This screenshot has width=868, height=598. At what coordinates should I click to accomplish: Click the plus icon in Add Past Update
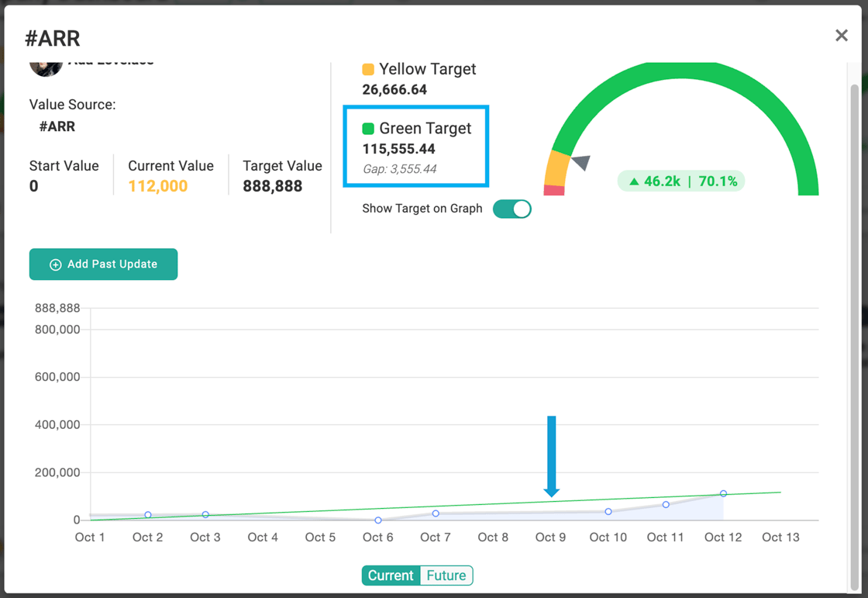54,264
